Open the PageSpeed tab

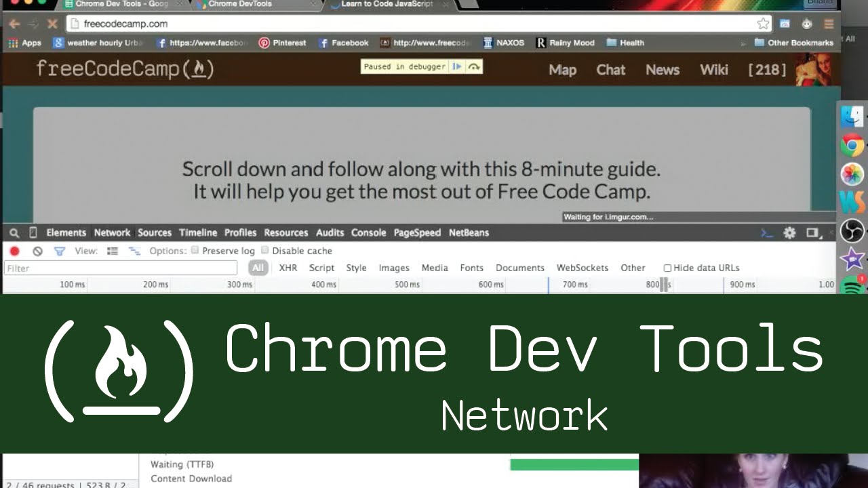(x=417, y=232)
